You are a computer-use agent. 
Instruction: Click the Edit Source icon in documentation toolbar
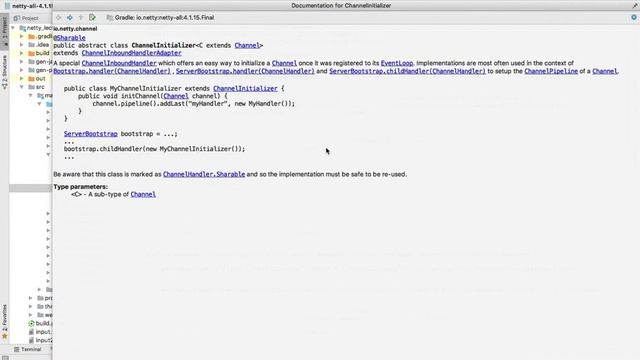pyautogui.click(x=92, y=18)
